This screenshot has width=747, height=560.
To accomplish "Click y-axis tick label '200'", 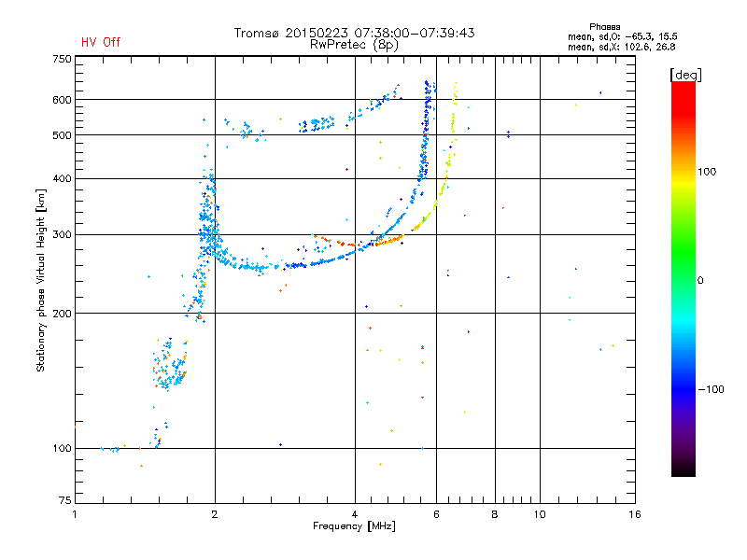I will click(x=62, y=314).
